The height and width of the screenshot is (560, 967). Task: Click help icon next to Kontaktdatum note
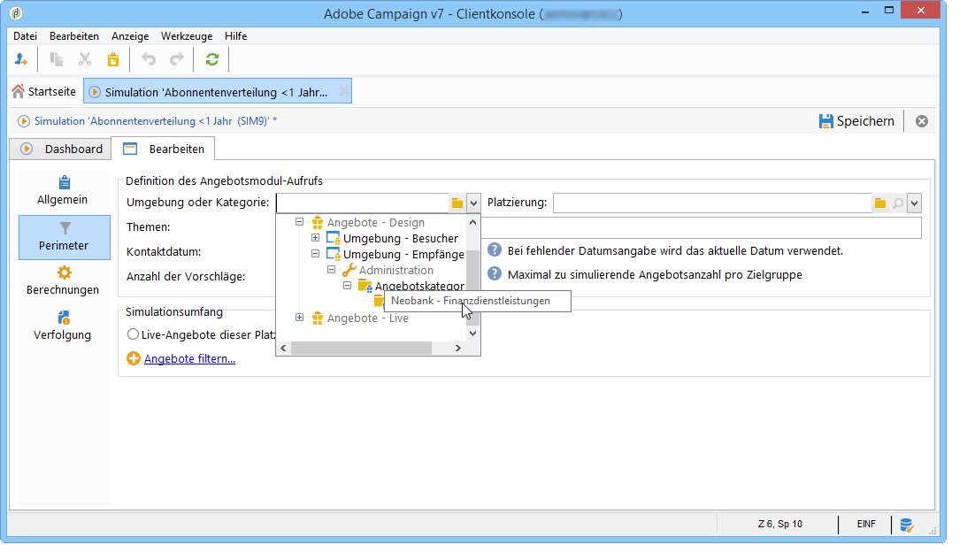495,250
